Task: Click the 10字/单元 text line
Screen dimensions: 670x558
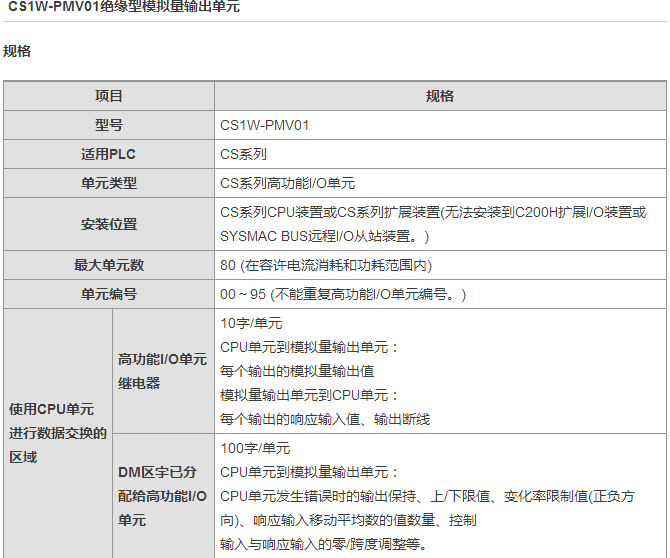Action: pos(251,323)
